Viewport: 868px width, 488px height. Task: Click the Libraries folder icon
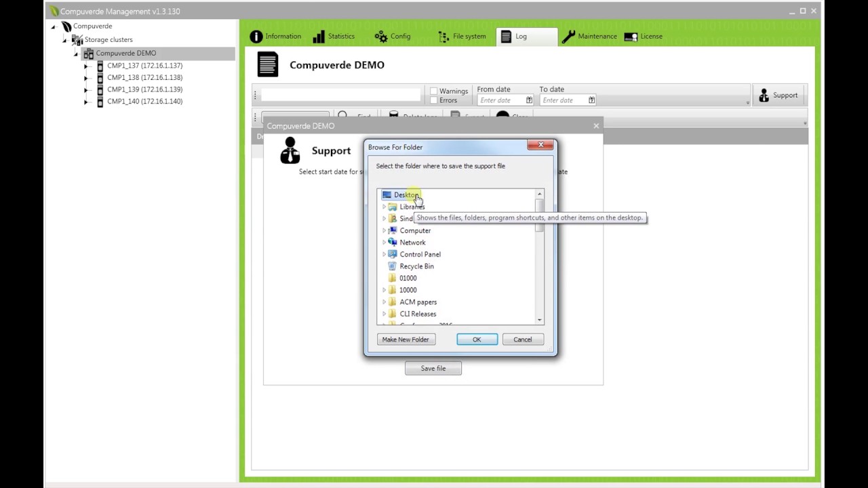point(393,207)
